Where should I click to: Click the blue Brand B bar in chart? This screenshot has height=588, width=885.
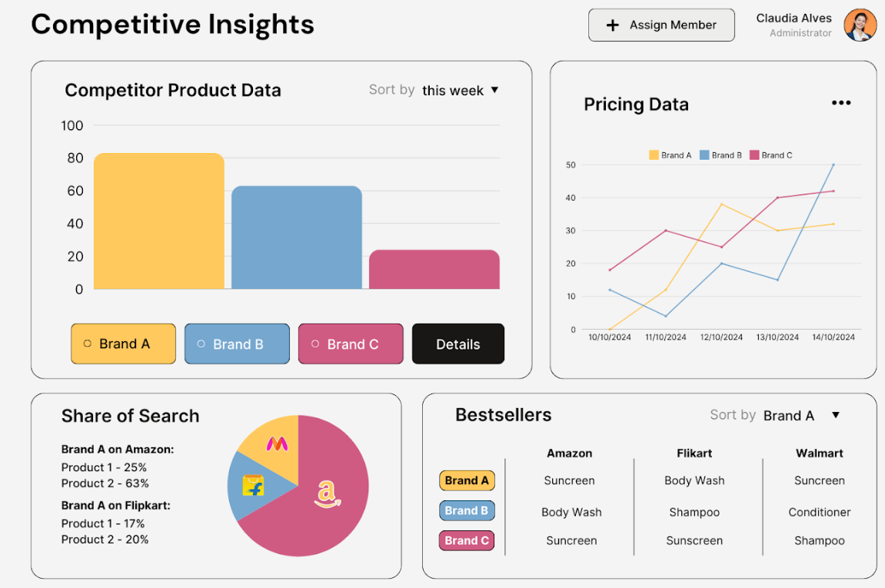[297, 237]
